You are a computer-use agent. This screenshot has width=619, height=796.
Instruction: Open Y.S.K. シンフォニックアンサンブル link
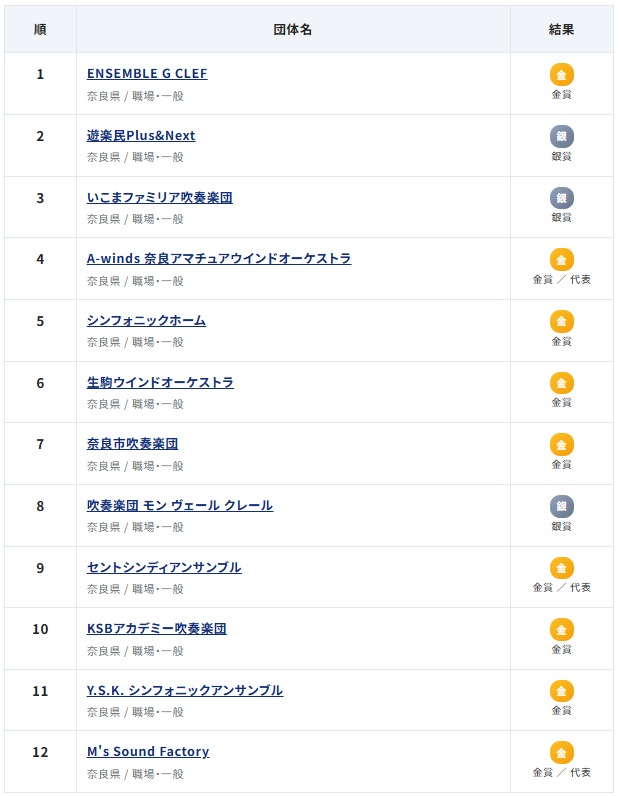[x=185, y=690]
